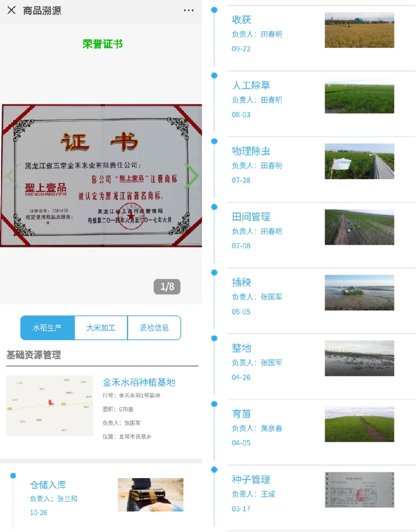Viewport: 416px width, 532px height.
Task: Open the 金禾水稻种植基地 link
Action: click(x=139, y=383)
